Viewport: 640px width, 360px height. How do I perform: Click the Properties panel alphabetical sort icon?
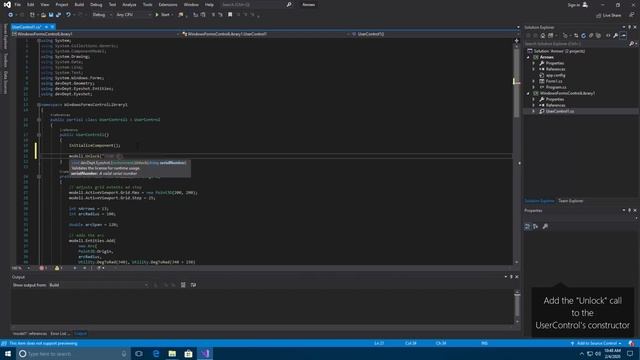(535, 226)
